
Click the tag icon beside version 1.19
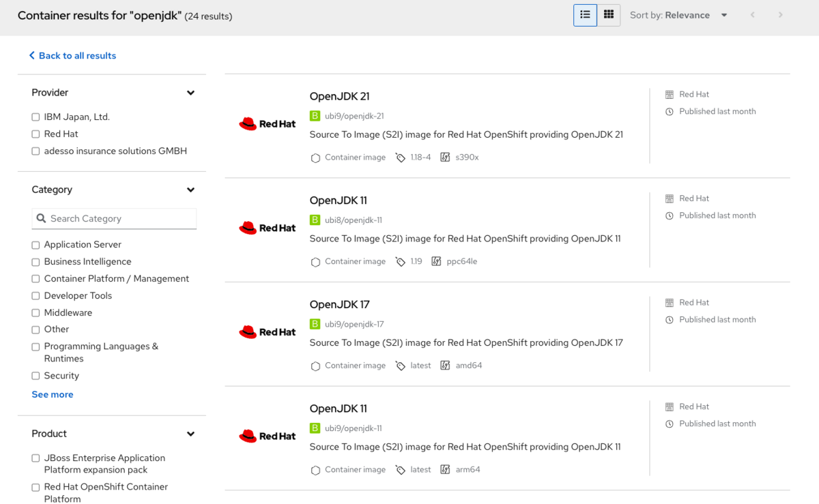(x=399, y=261)
